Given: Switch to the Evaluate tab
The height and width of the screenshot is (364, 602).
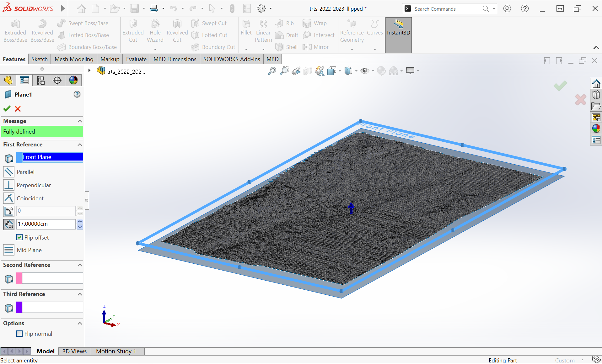Looking at the screenshot, I should (x=136, y=59).
